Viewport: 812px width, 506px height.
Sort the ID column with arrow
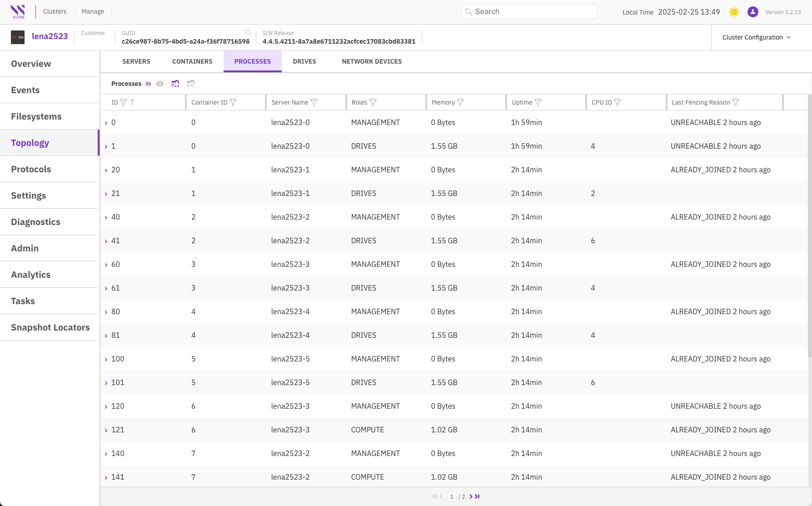[x=132, y=102]
